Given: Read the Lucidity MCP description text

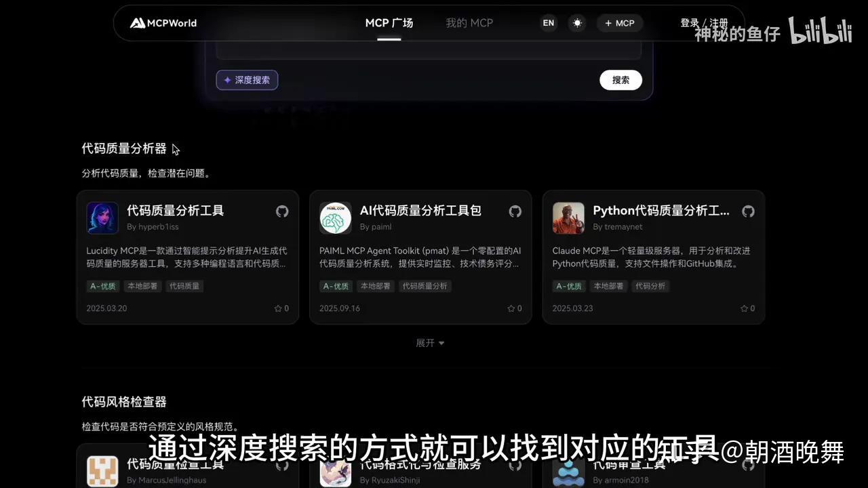Looking at the screenshot, I should pyautogui.click(x=187, y=257).
